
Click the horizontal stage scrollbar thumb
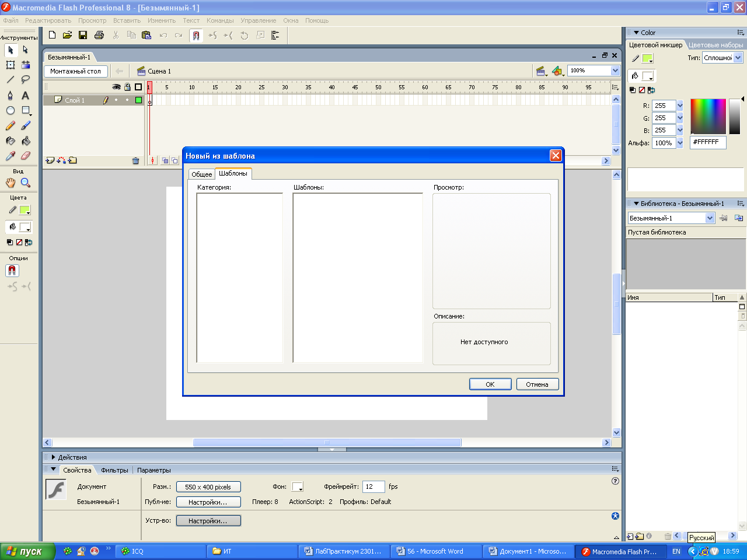[327, 443]
